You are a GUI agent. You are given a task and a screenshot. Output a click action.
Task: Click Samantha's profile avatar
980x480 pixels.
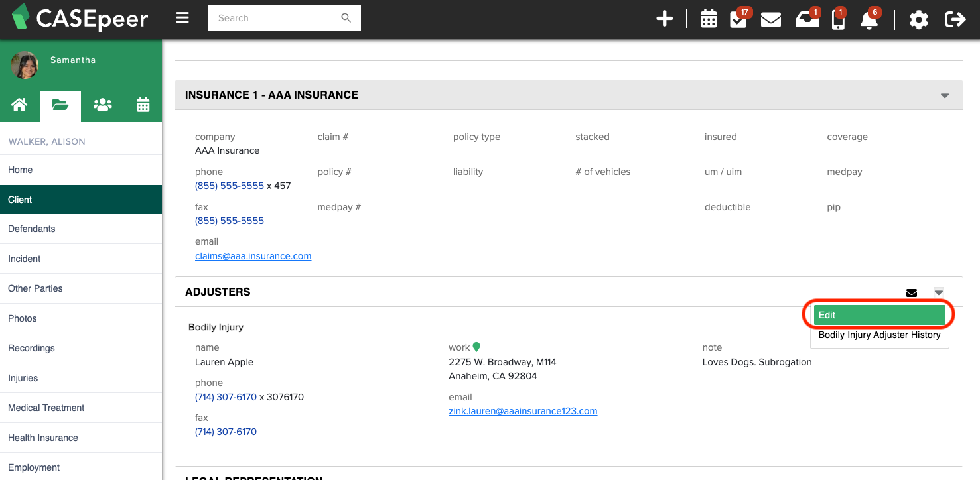25,65
